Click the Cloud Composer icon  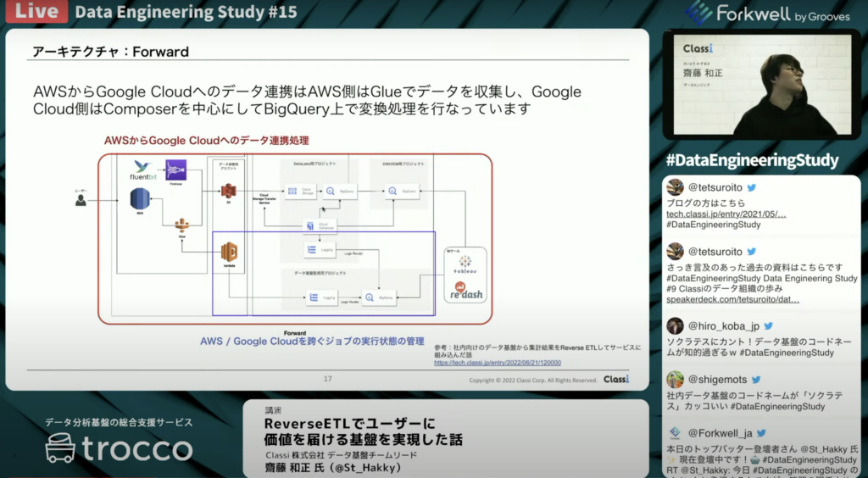point(314,225)
